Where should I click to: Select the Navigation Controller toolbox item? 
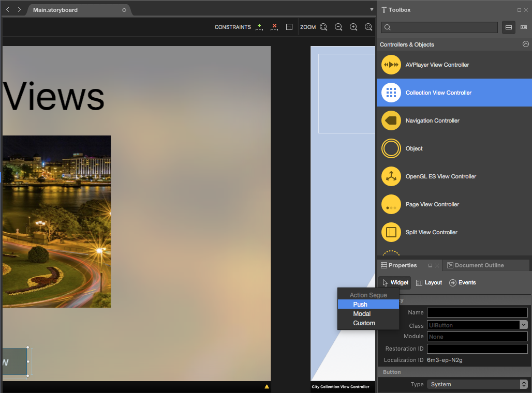coord(432,120)
